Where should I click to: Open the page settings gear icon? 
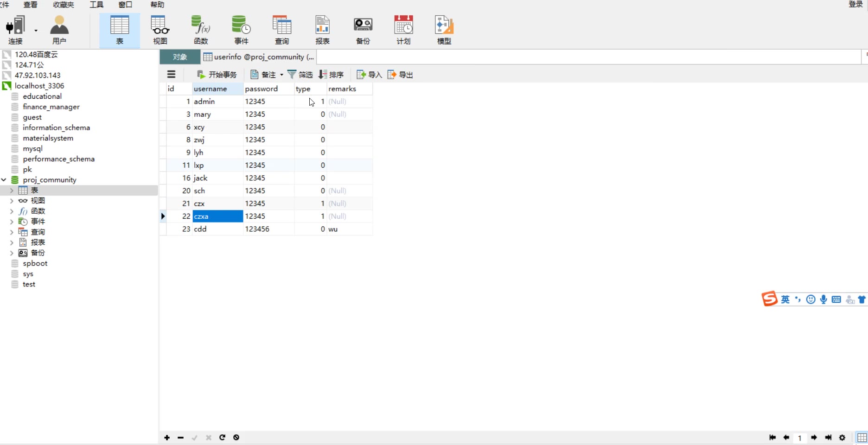click(842, 438)
